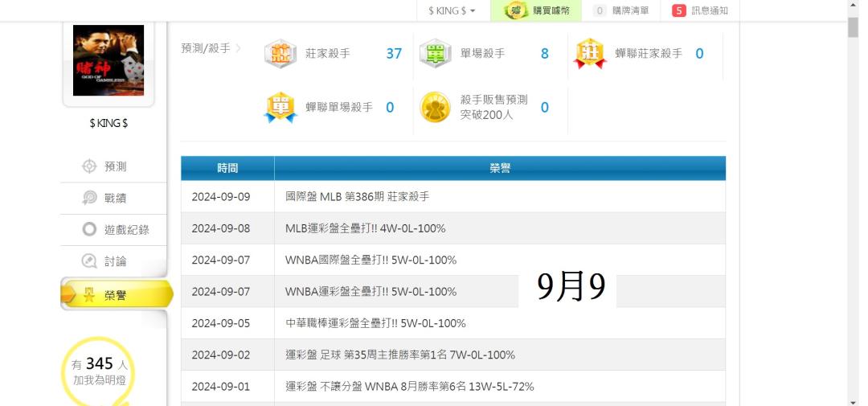
Task: Click WNBA運彩盤全壘打!! 5W-0L-100% row
Action: (453, 291)
